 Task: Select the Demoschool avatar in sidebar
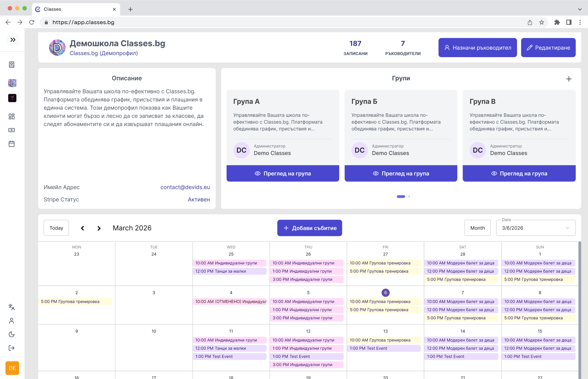click(x=12, y=83)
